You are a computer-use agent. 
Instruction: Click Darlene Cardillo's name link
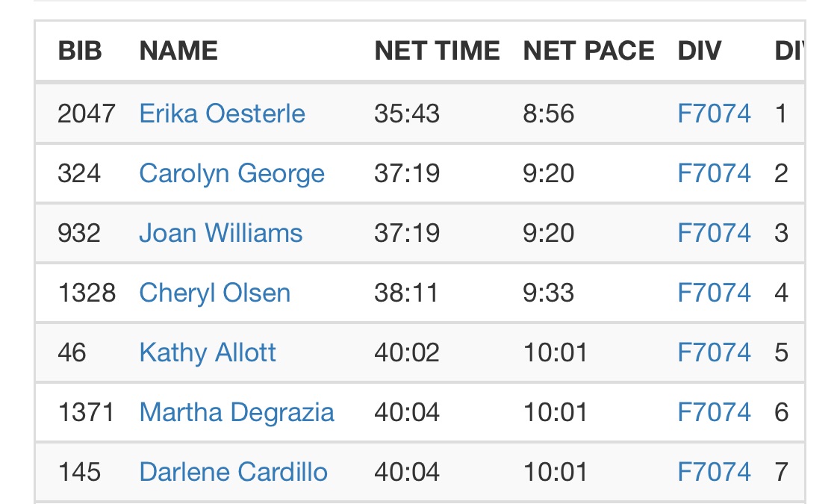pyautogui.click(x=233, y=472)
